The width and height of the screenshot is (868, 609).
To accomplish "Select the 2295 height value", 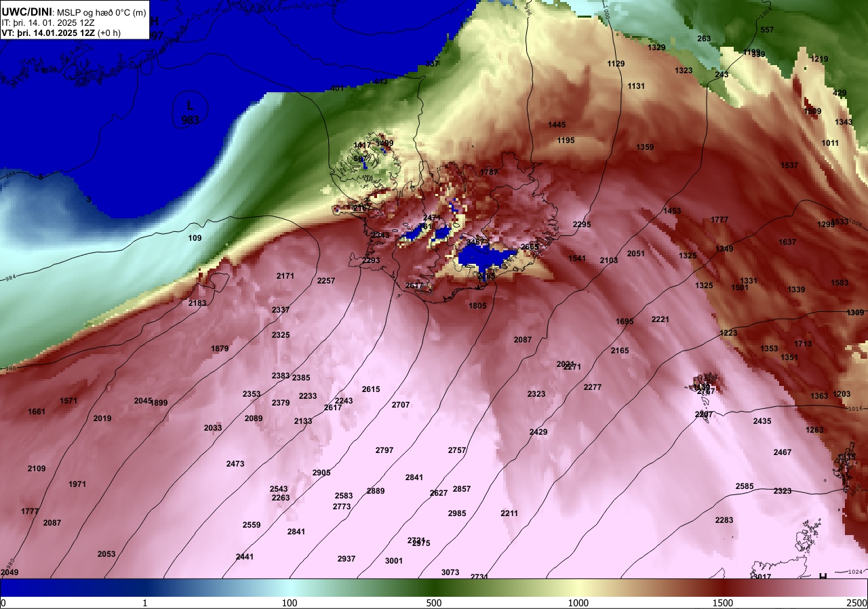I will coord(582,224).
